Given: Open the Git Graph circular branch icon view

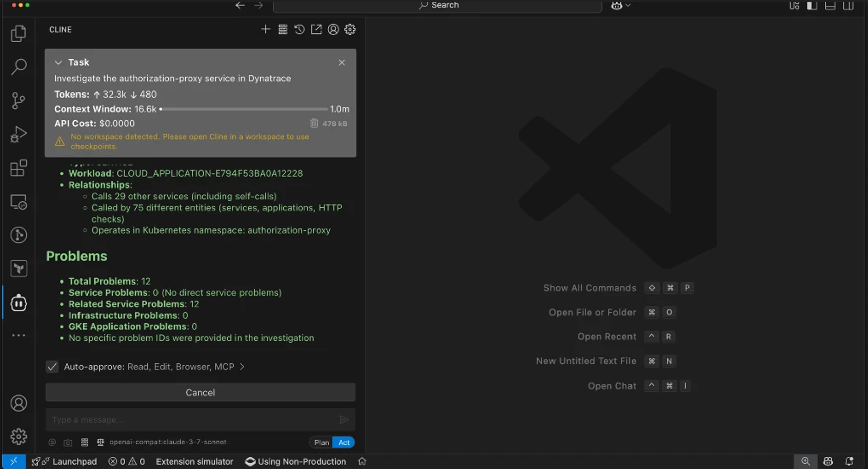Looking at the screenshot, I should (x=19, y=235).
